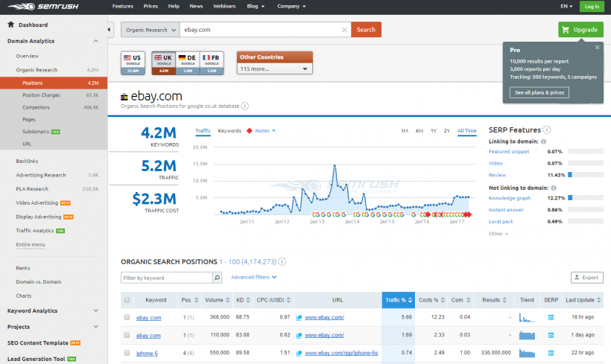611x364 pixels.
Task: Expand Keyword Analytics section
Action: tap(95, 310)
